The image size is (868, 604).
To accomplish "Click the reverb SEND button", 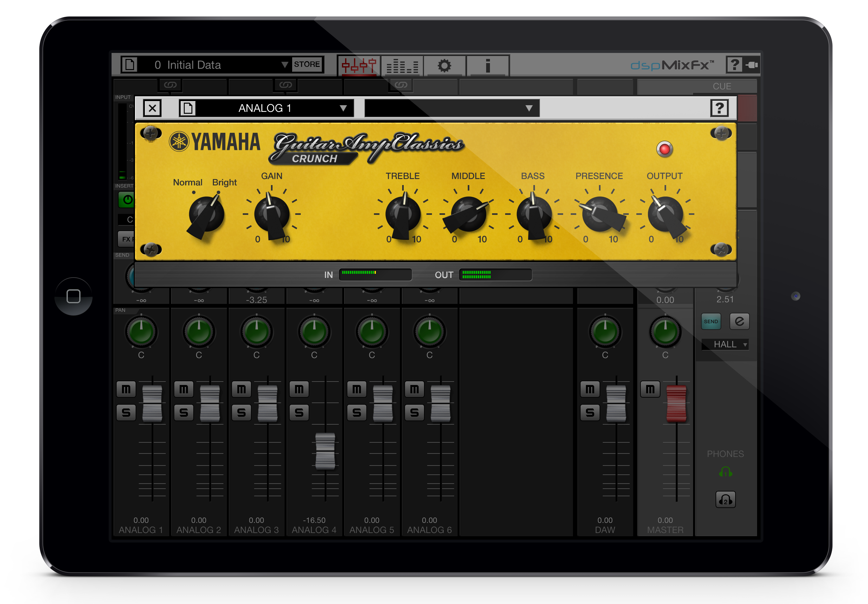I will pos(711,322).
